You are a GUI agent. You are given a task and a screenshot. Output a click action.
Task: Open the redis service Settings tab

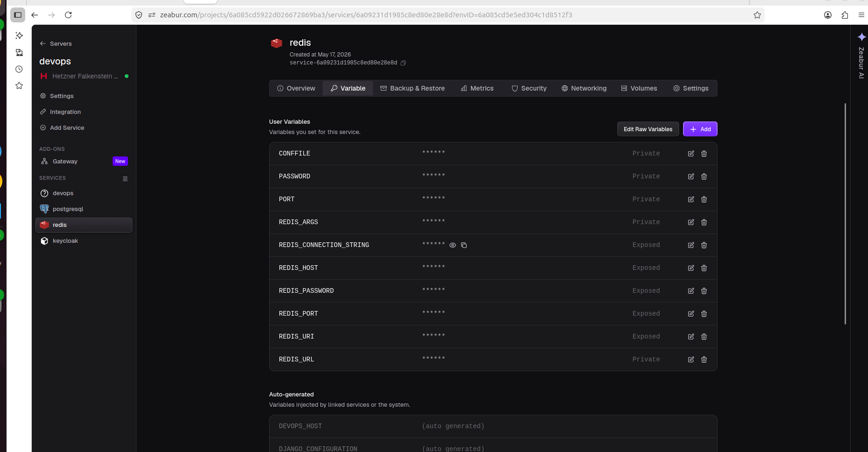tap(691, 88)
